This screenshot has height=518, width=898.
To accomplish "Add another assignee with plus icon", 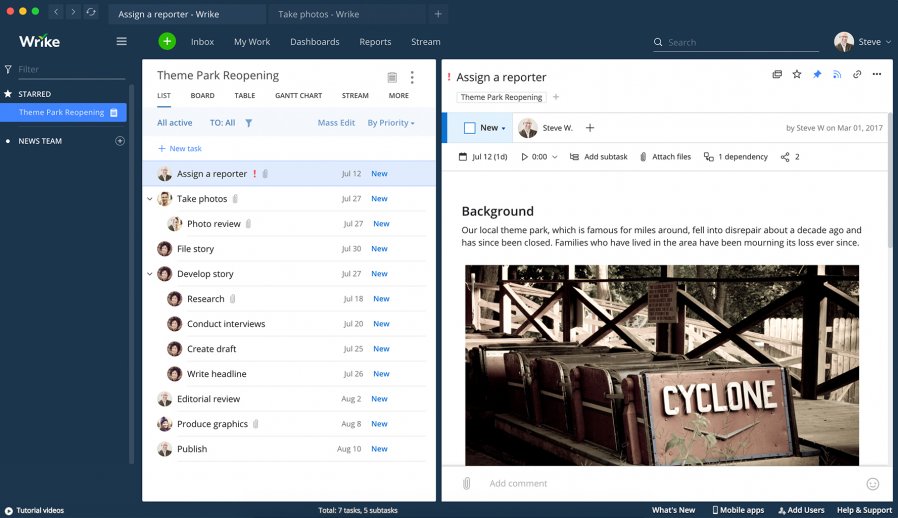I will click(590, 128).
